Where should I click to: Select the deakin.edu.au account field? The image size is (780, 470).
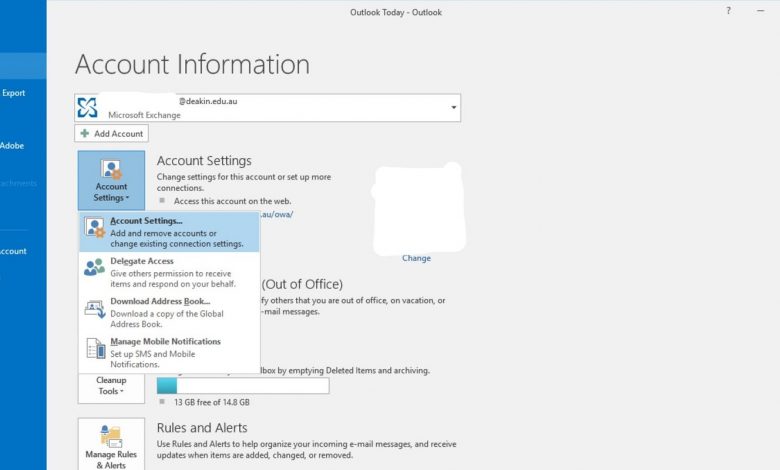[x=266, y=107]
